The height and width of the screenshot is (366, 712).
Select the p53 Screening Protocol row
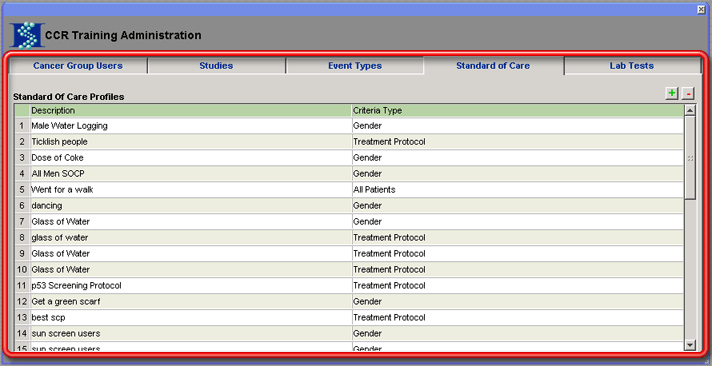pos(349,286)
